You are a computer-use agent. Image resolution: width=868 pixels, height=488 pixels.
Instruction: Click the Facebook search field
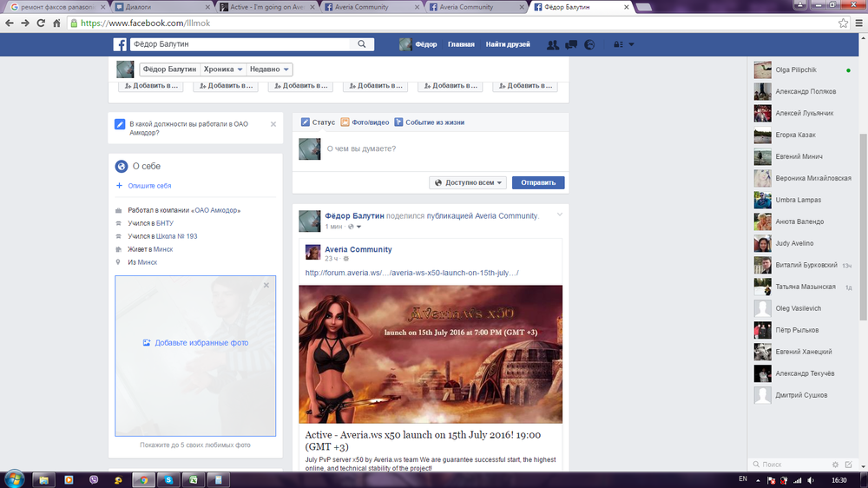click(240, 44)
